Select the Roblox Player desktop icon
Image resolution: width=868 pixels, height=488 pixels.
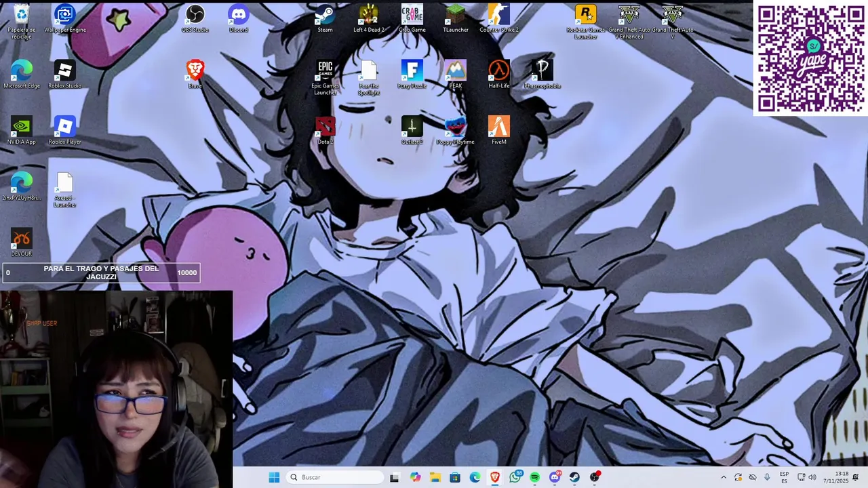coord(65,131)
